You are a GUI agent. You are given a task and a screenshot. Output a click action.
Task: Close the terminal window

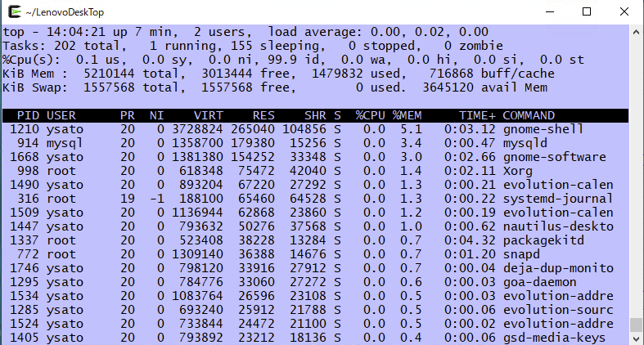point(624,12)
